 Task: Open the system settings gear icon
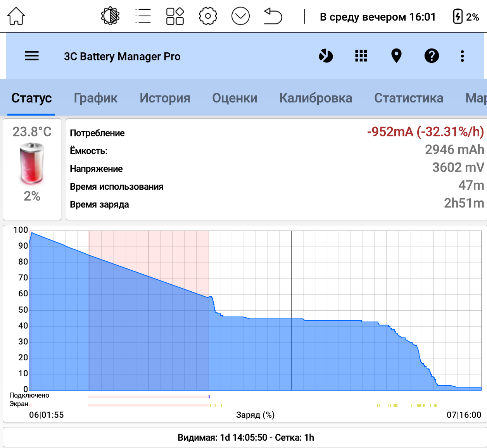pyautogui.click(x=208, y=16)
